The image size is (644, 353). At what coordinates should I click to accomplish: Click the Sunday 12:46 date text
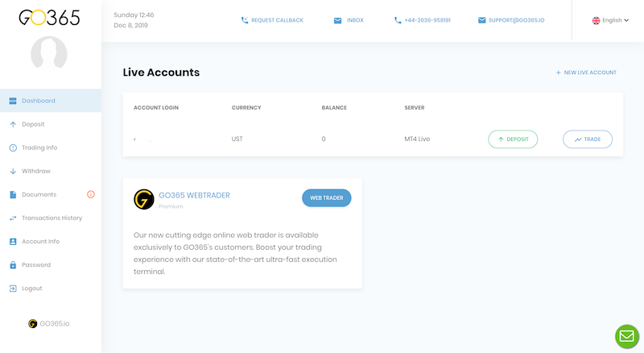(x=134, y=15)
